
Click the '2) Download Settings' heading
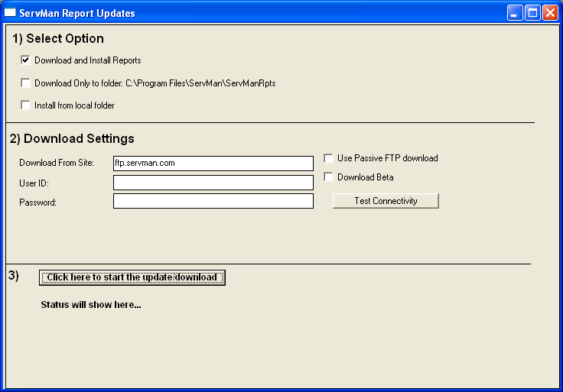72,138
